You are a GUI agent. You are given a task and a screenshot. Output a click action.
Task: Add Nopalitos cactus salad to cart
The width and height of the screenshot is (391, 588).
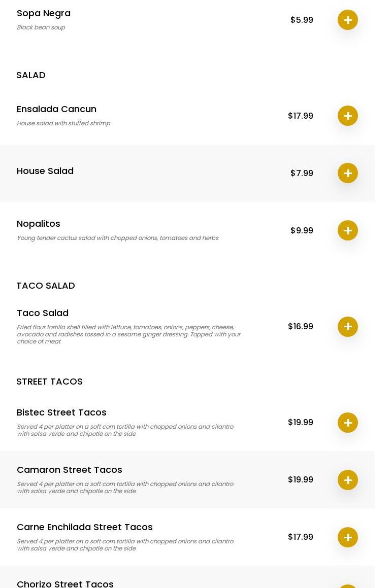click(347, 230)
